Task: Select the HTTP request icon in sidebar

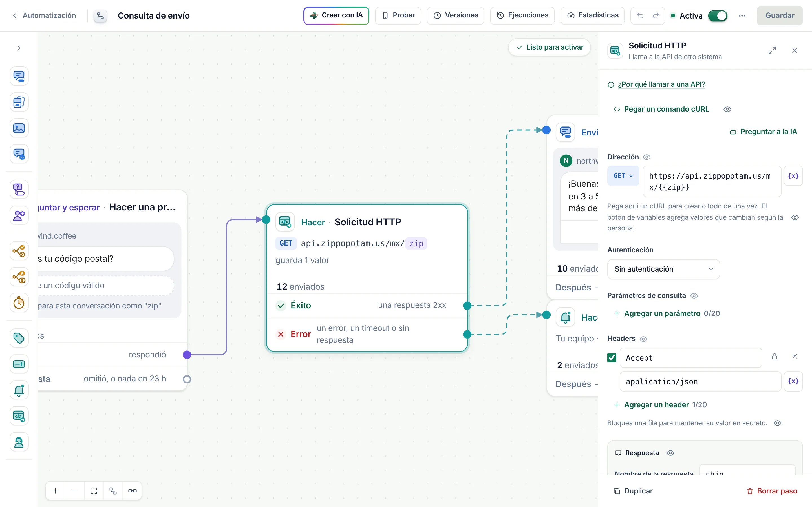Action: [19, 416]
